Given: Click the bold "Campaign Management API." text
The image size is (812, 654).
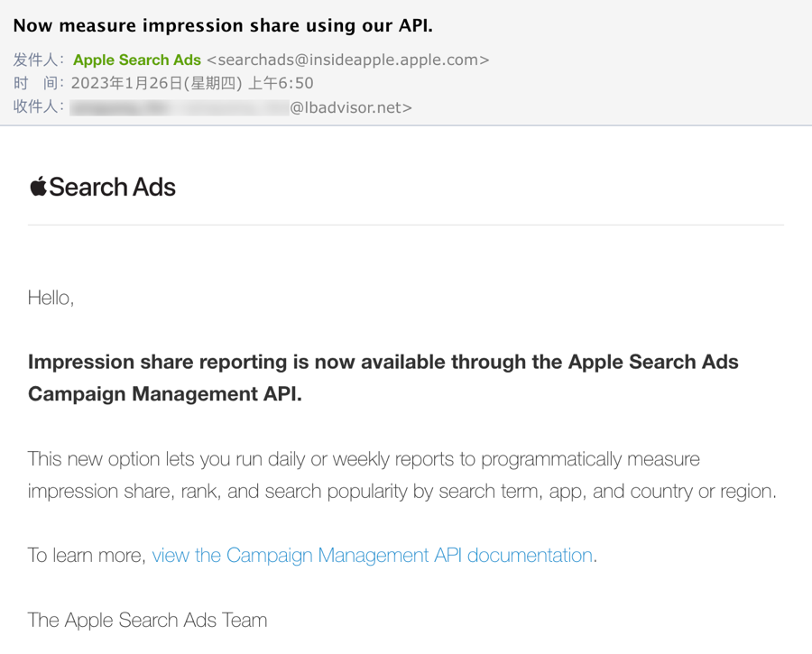Looking at the screenshot, I should point(165,394).
